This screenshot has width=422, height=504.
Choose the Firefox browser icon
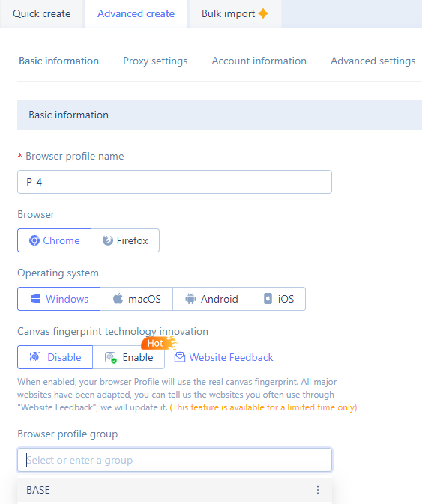point(108,240)
